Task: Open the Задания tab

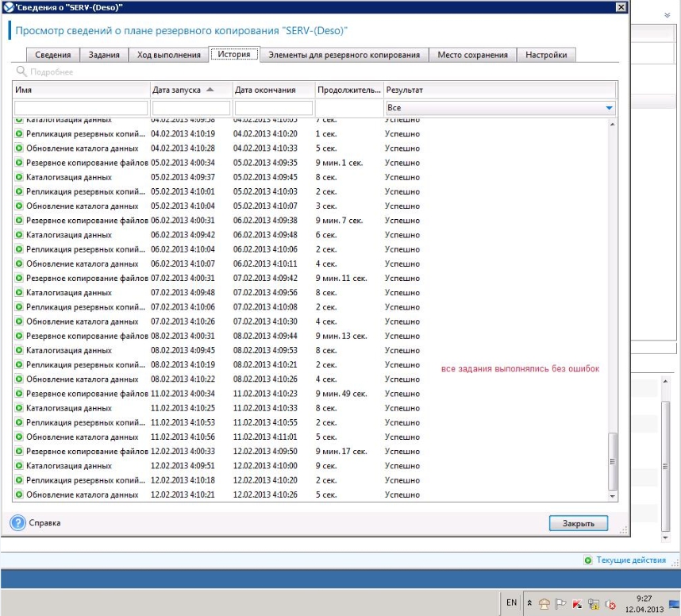Action: (x=104, y=55)
